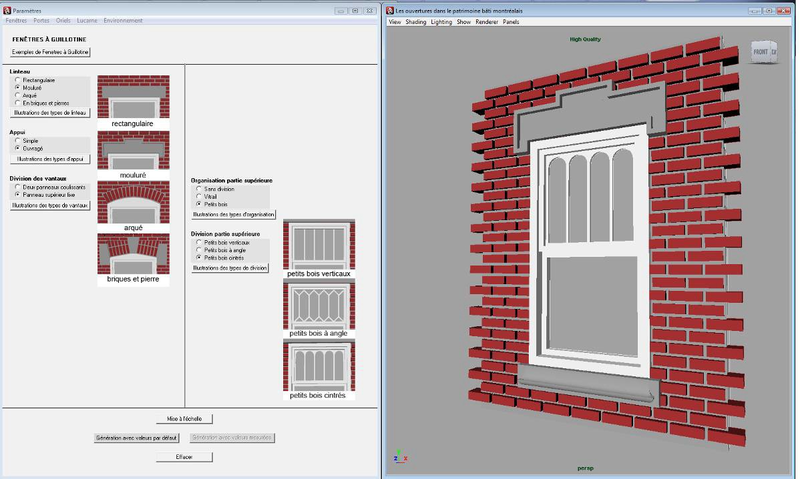Click Illustrations des types de vantaux
This screenshot has width=800, height=479.
(50, 206)
